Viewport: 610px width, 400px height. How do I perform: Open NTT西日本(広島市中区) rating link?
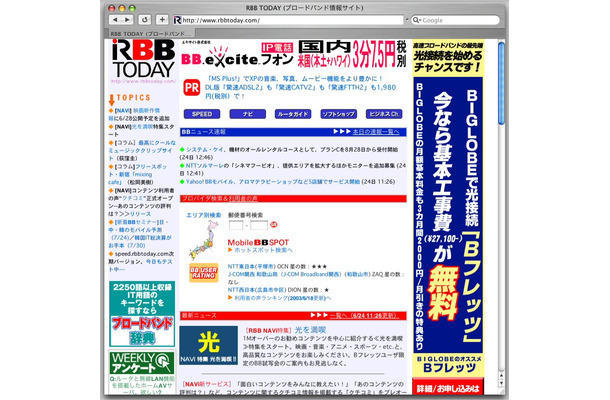[x=257, y=290]
